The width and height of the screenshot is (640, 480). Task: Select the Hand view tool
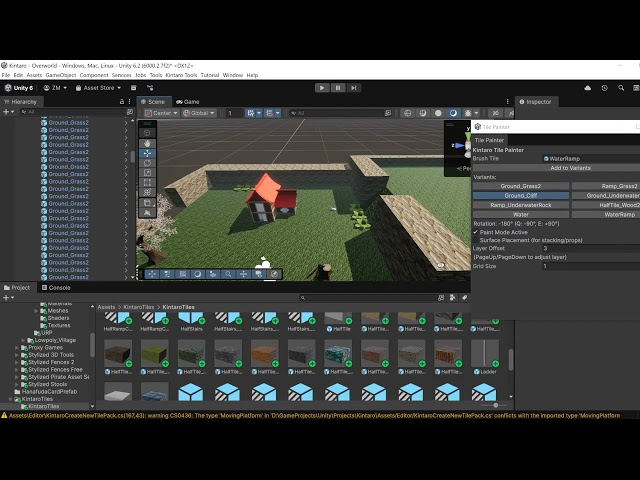pyautogui.click(x=147, y=143)
